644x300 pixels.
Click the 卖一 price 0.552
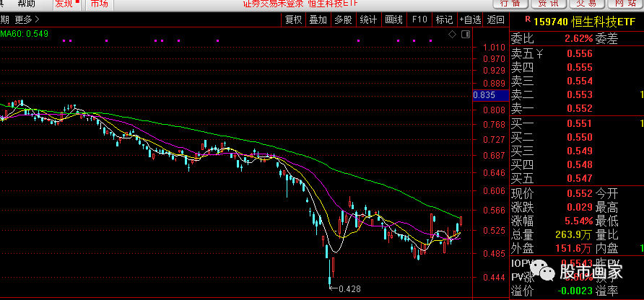tap(580, 109)
